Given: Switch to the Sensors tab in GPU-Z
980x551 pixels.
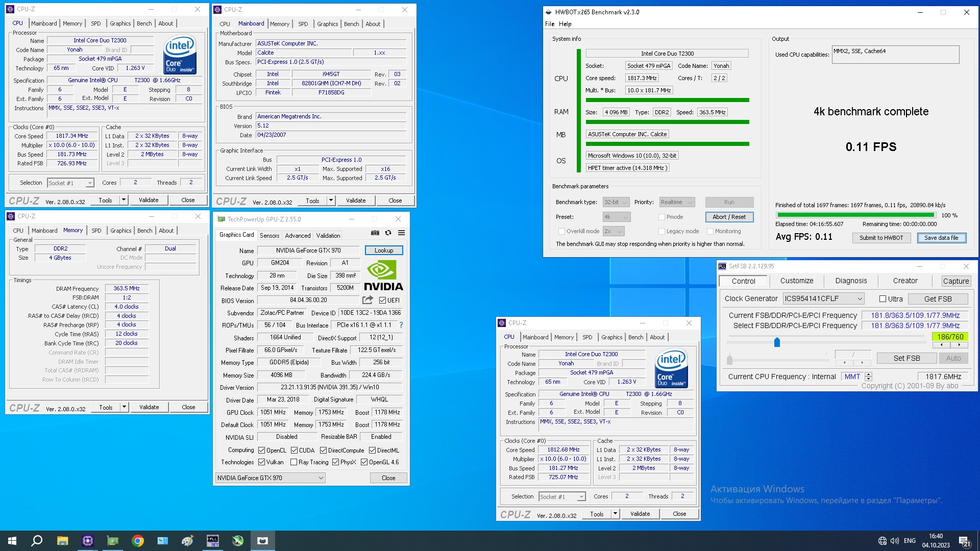Looking at the screenshot, I should tap(269, 236).
